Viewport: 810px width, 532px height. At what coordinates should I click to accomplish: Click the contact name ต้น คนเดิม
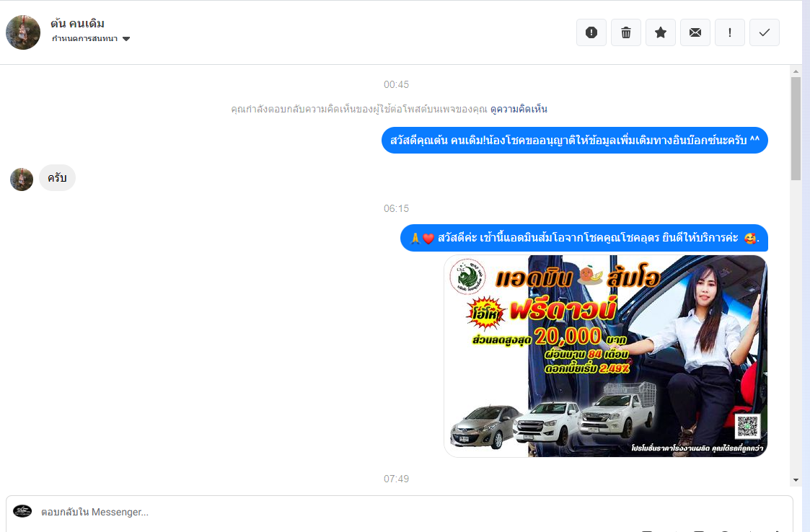point(77,23)
